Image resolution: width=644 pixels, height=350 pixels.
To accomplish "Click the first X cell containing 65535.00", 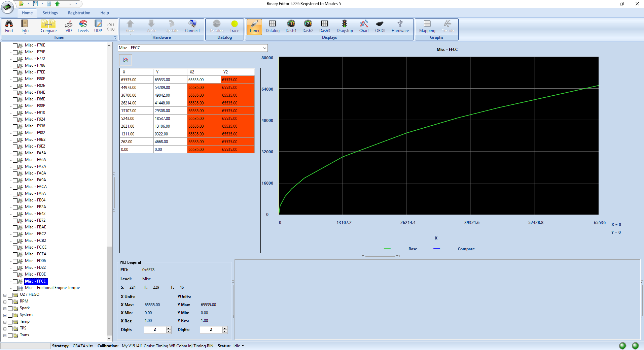I will (x=136, y=80).
